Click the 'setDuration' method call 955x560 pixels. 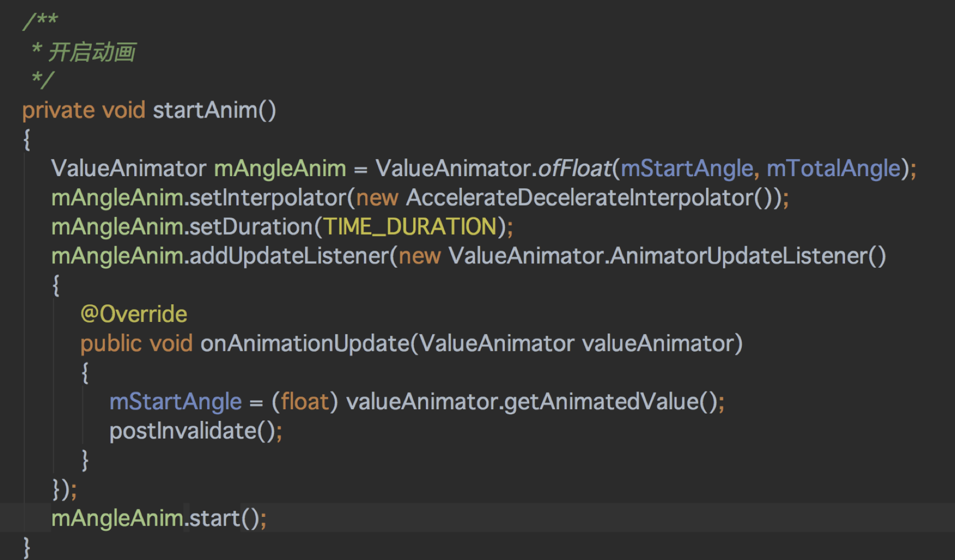[x=252, y=226]
